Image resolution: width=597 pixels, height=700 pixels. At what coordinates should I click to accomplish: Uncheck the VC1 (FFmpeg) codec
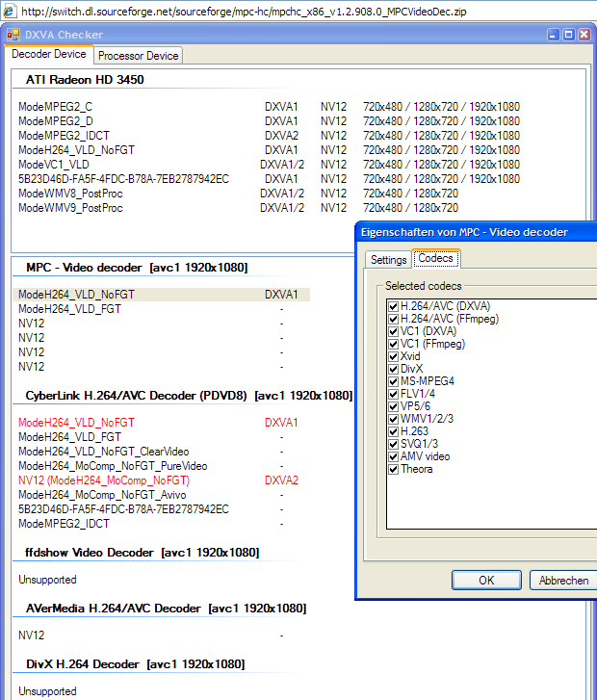click(393, 344)
